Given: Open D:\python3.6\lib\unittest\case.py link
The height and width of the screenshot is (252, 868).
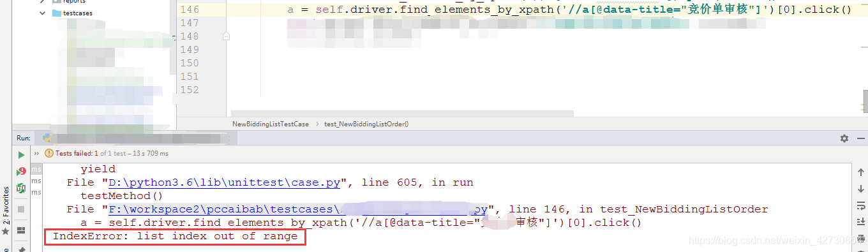Looking at the screenshot, I should tap(223, 182).
